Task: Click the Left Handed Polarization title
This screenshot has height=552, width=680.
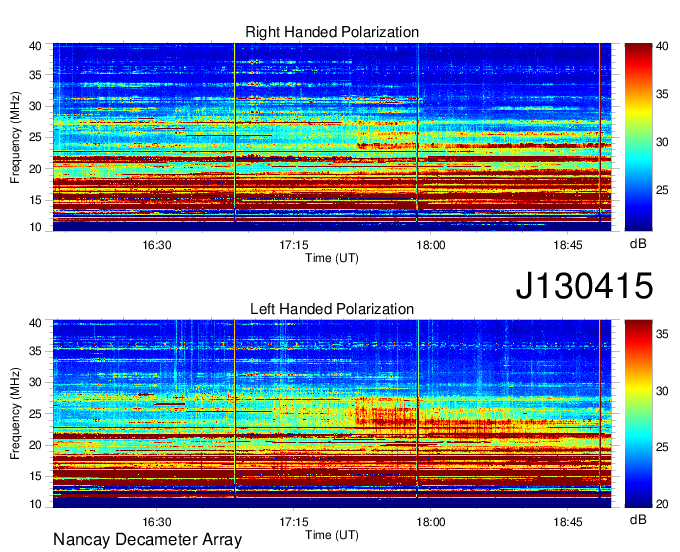Action: click(x=332, y=309)
